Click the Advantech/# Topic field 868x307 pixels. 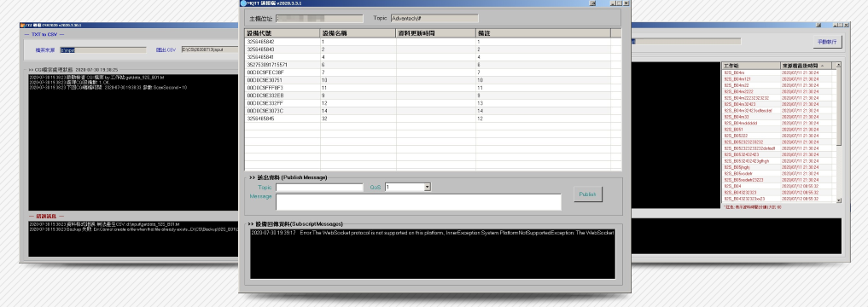434,18
